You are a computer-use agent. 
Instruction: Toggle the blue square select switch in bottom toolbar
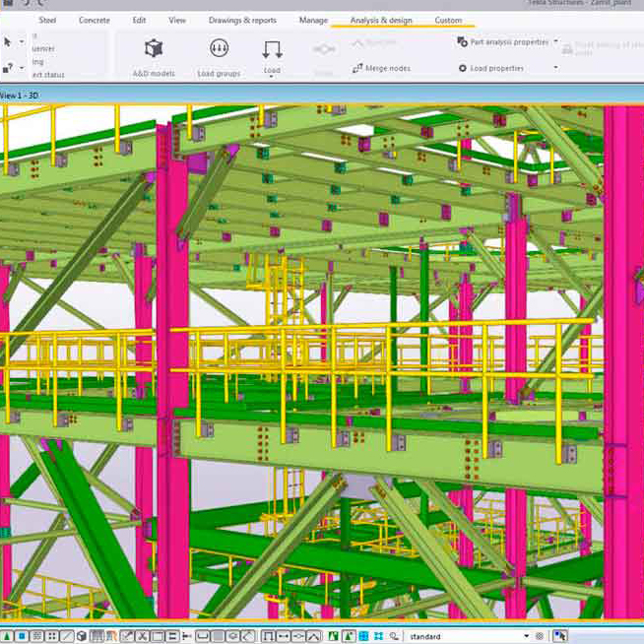point(21,636)
